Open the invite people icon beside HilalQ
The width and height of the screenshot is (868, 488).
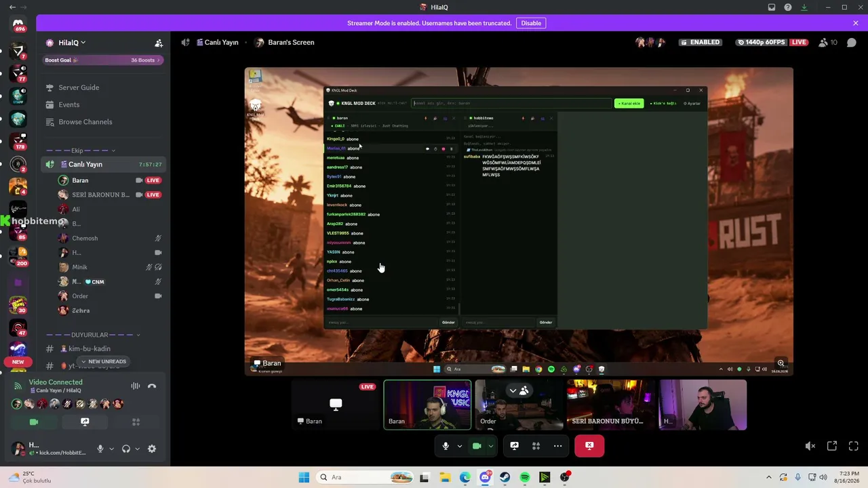pos(159,43)
